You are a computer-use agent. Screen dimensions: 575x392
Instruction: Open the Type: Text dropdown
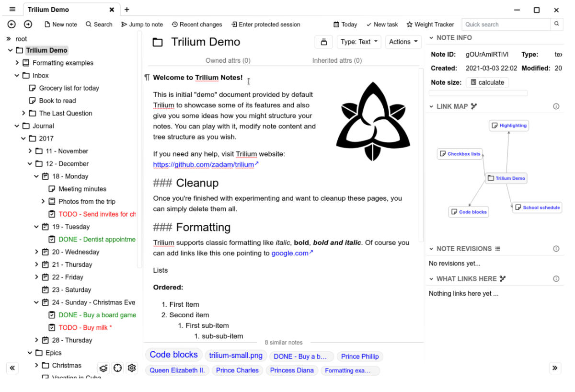[x=359, y=42]
